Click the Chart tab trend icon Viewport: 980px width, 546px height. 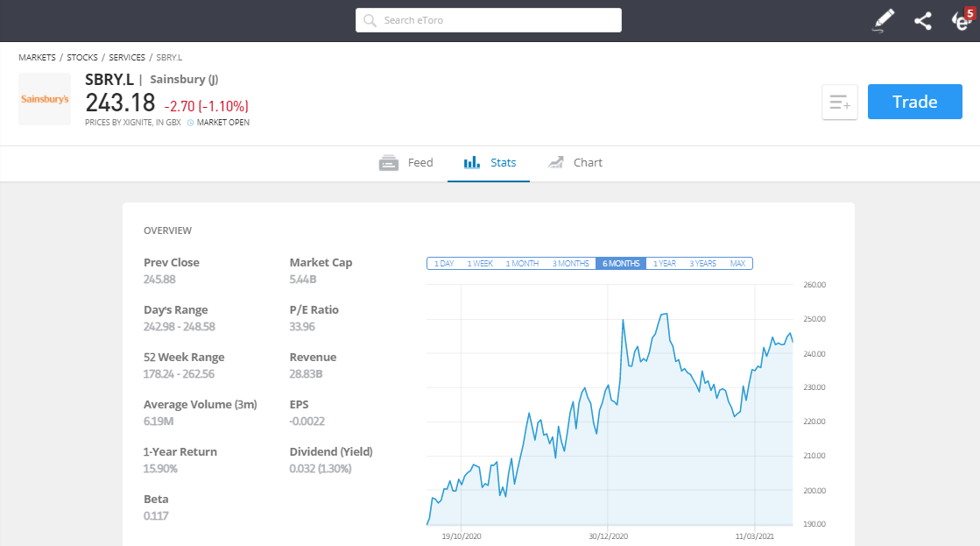[555, 163]
